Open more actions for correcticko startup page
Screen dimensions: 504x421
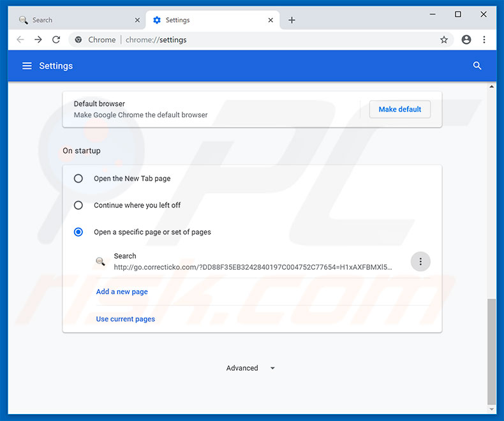click(x=420, y=262)
